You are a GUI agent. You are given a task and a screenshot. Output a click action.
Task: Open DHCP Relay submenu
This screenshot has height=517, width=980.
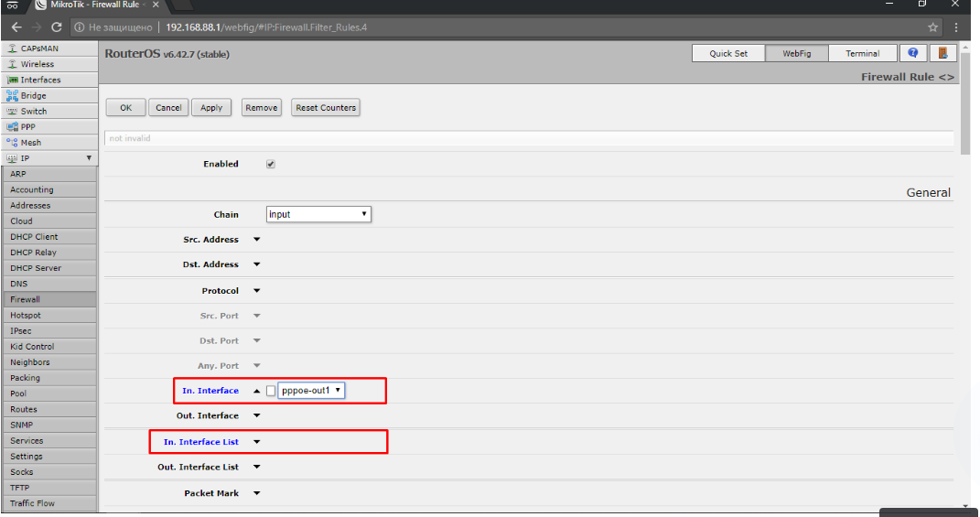[x=49, y=252]
